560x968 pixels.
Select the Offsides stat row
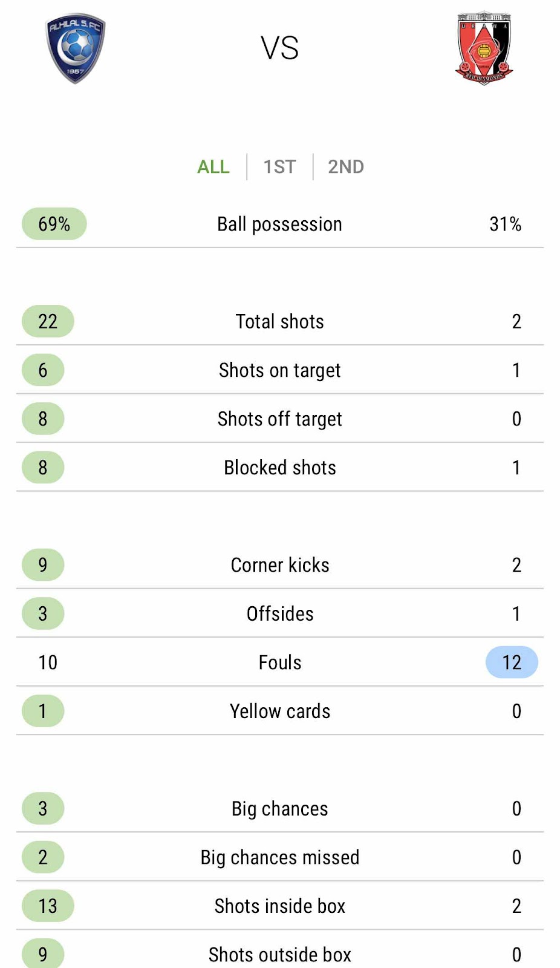pos(280,613)
